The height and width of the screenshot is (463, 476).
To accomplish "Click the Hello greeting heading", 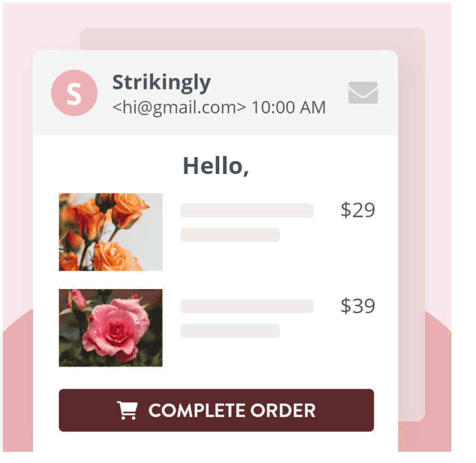I will (215, 166).
